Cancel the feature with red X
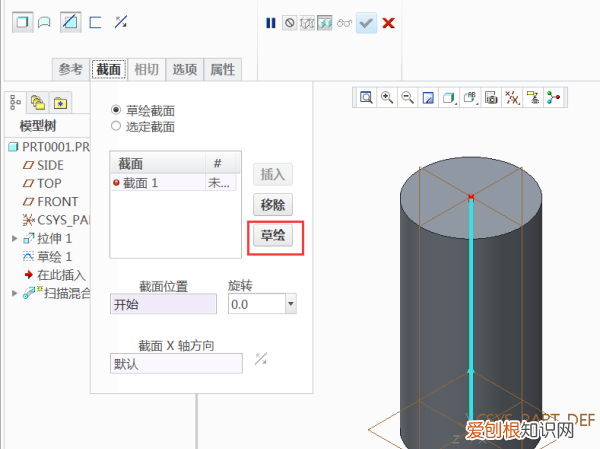600x449 pixels. click(x=388, y=23)
